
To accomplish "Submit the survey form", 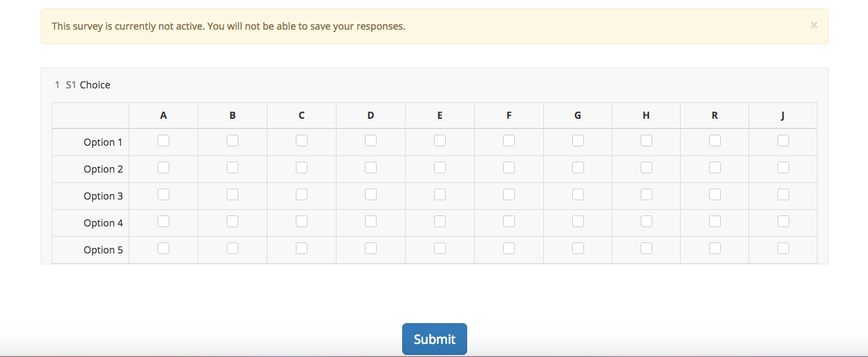I will coord(434,339).
